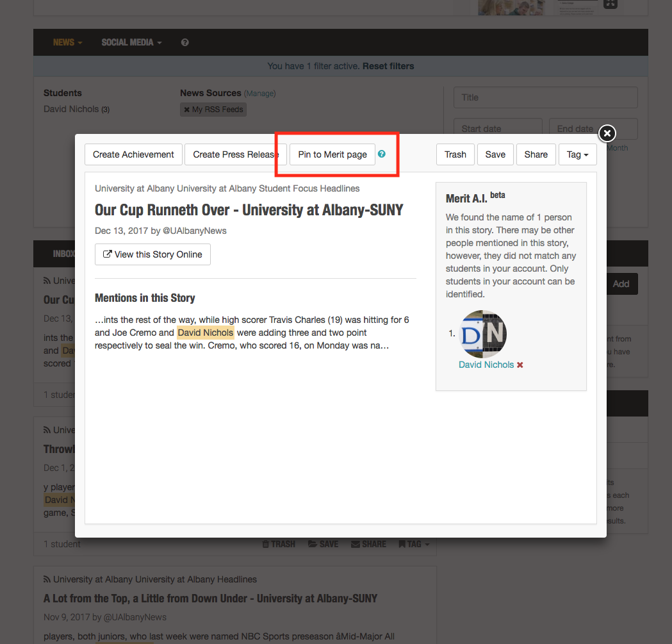Viewport: 672px width, 644px height.
Task: Close the story modal with the X icon
Action: coord(607,133)
